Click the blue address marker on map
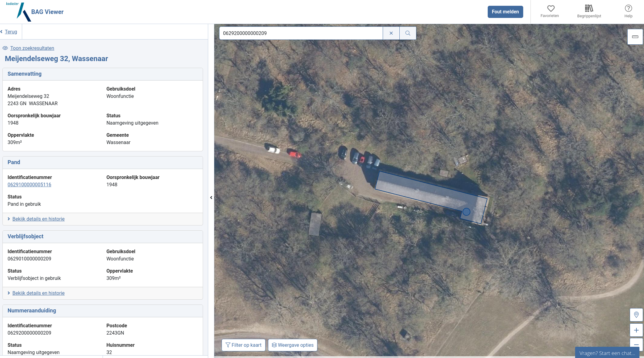 [466, 212]
